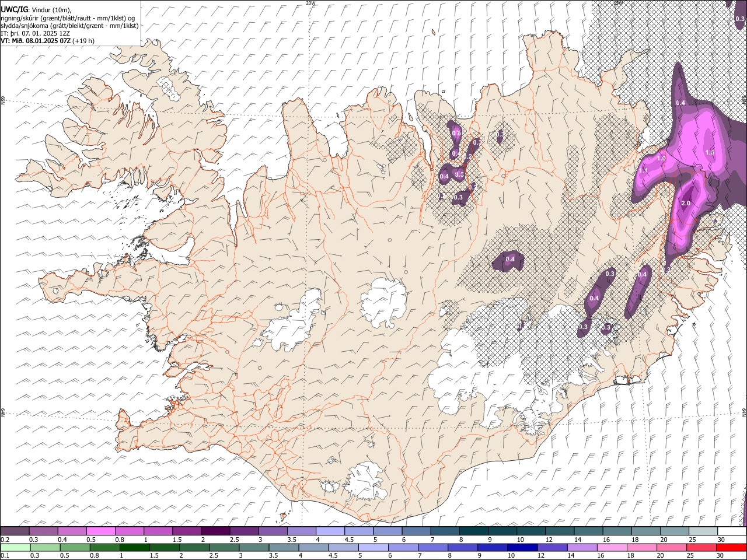Pick the 2 swatch in bottom legend row
Image resolution: width=747 pixels, height=560 pixels.
coord(194,547)
